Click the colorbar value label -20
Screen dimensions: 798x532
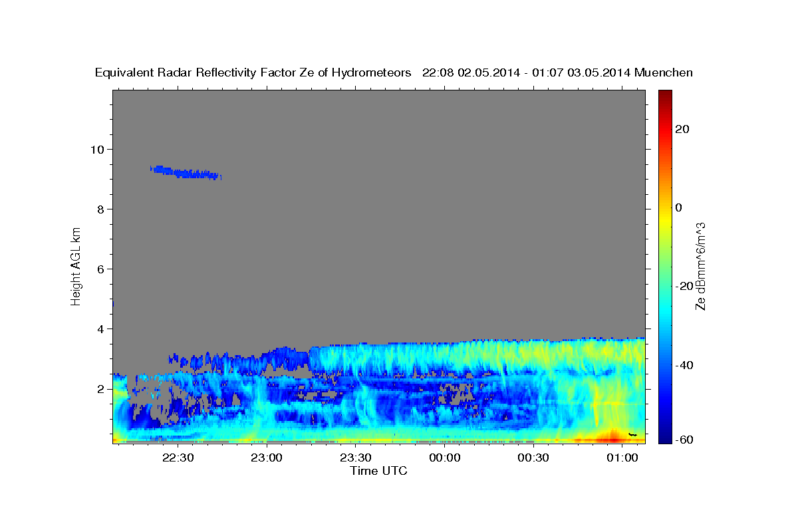pos(684,286)
